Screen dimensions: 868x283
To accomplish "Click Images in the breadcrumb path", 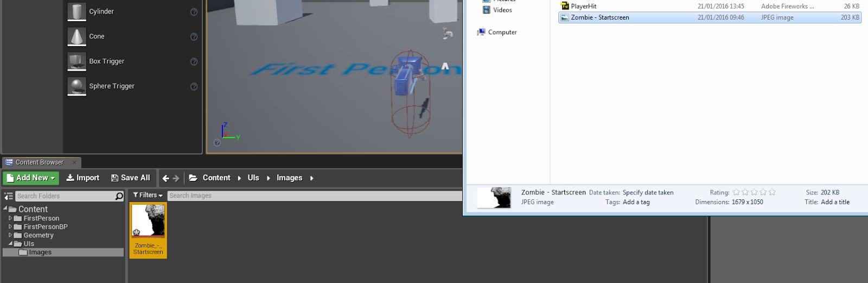I will click(x=290, y=178).
